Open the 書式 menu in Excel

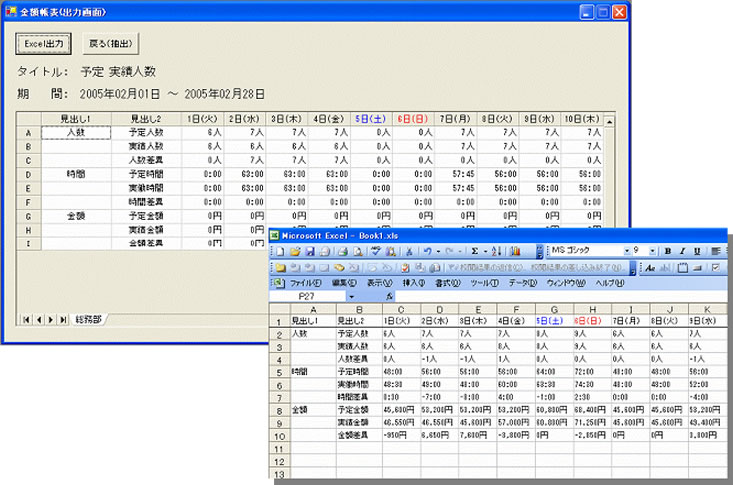click(x=447, y=283)
